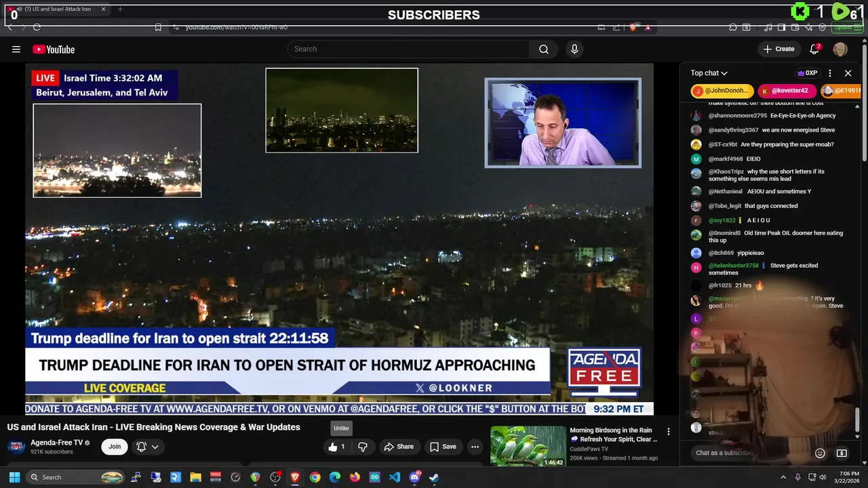Close the live chat panel
Viewport: 868px width, 488px height.
(848, 73)
